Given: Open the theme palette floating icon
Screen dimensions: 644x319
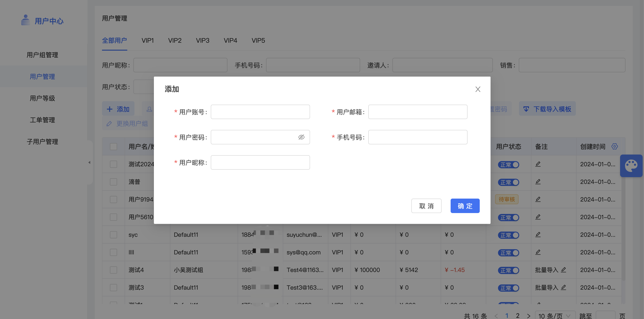Looking at the screenshot, I should pyautogui.click(x=631, y=166).
